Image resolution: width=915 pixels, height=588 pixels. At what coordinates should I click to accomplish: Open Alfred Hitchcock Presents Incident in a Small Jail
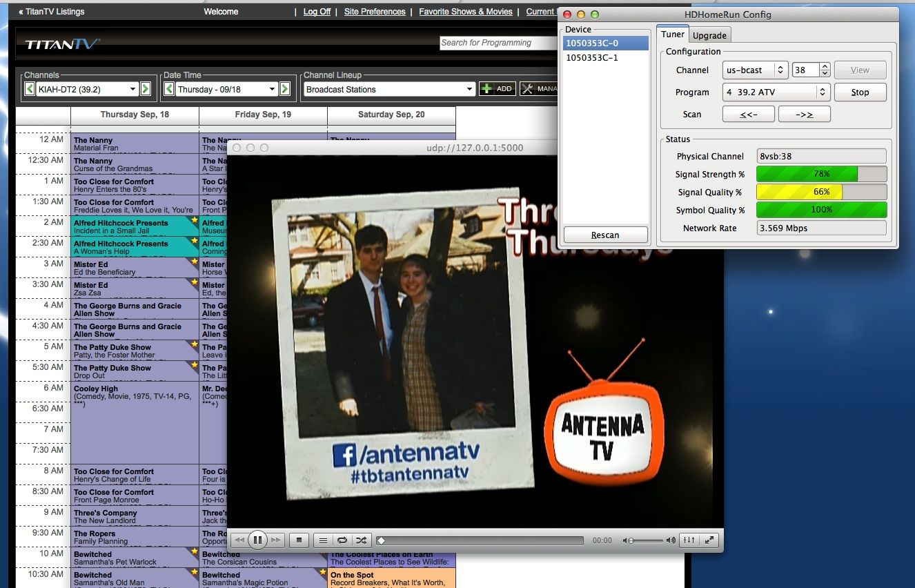[x=135, y=226]
